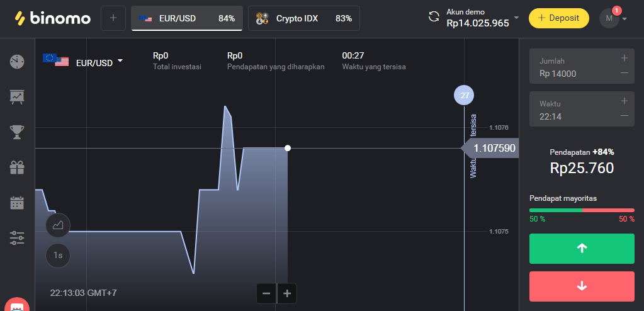Click the Rp25.760 expected income value

click(x=582, y=167)
